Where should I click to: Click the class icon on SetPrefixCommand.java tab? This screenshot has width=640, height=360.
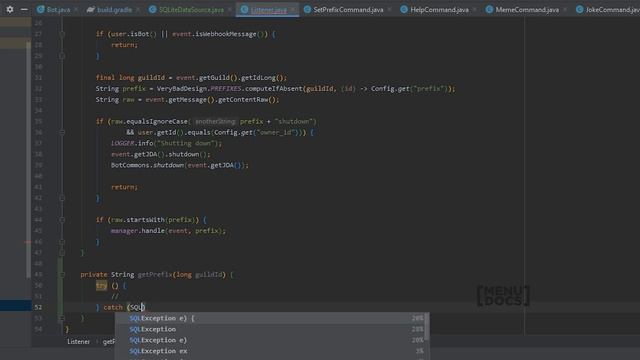307,9
